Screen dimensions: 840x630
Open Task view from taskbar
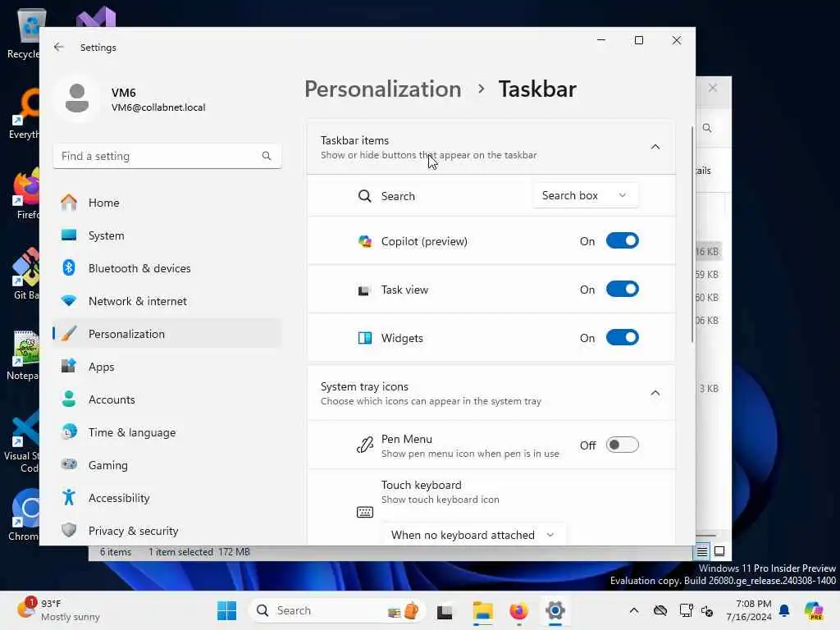(445, 610)
